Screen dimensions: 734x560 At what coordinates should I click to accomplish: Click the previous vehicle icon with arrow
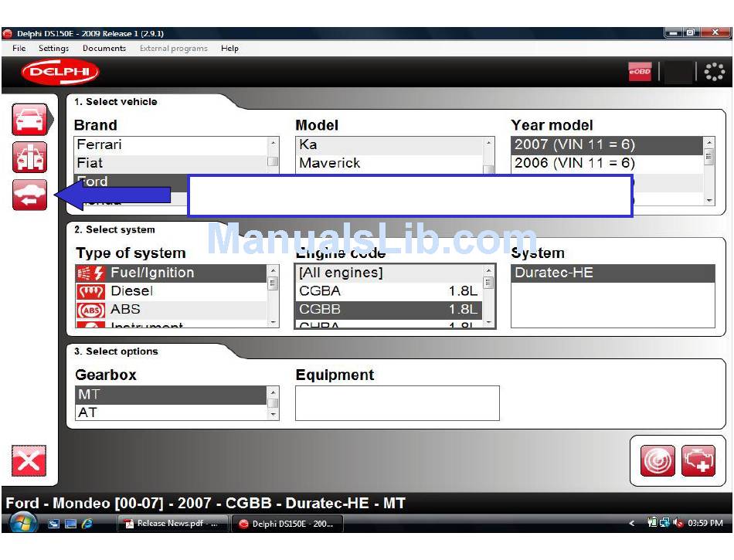point(29,195)
